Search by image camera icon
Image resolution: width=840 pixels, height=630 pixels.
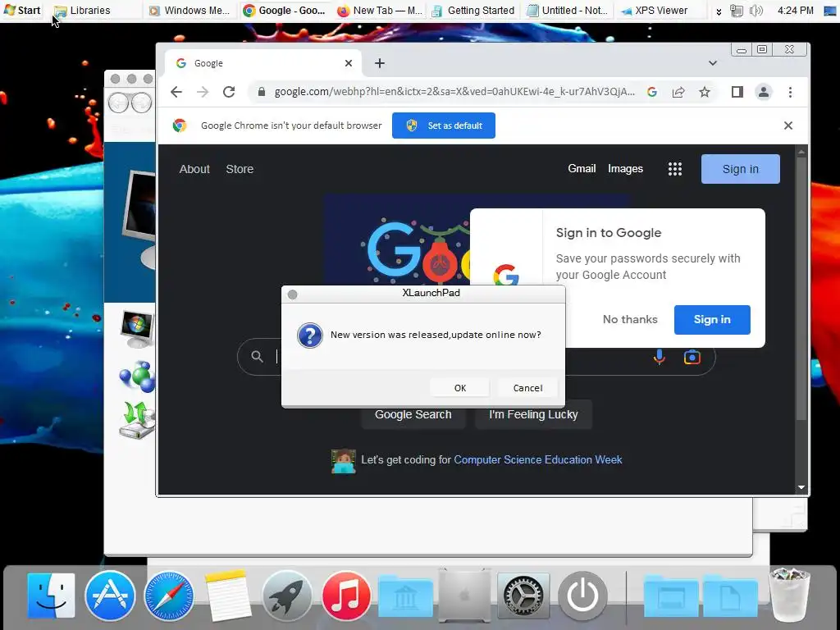(x=692, y=357)
